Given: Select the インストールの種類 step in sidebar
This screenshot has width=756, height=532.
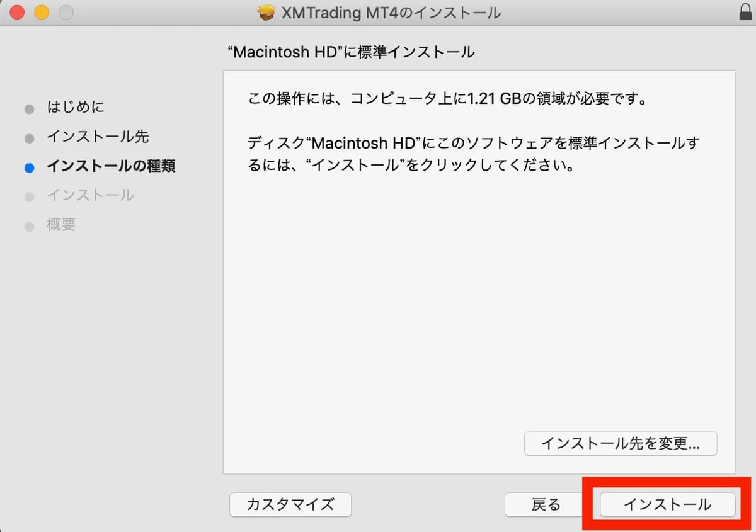Looking at the screenshot, I should (111, 166).
